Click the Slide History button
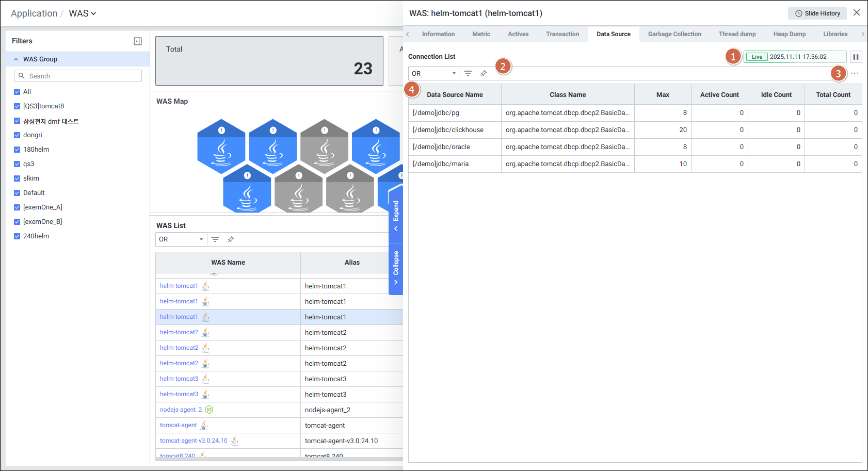The image size is (868, 471). click(817, 13)
